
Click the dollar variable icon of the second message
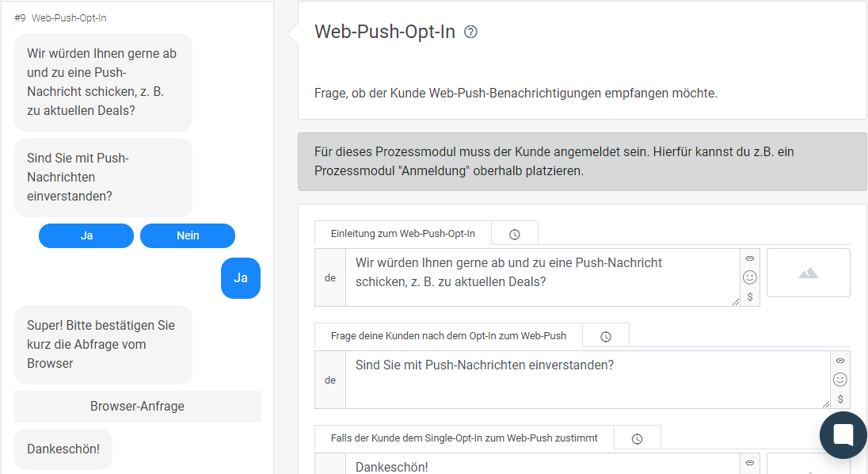[x=840, y=399]
